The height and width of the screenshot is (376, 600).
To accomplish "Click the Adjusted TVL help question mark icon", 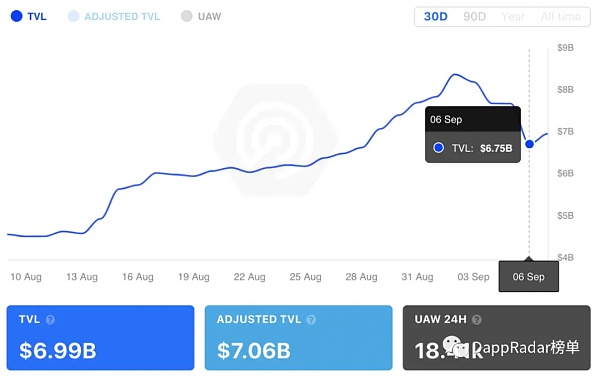I will [311, 319].
